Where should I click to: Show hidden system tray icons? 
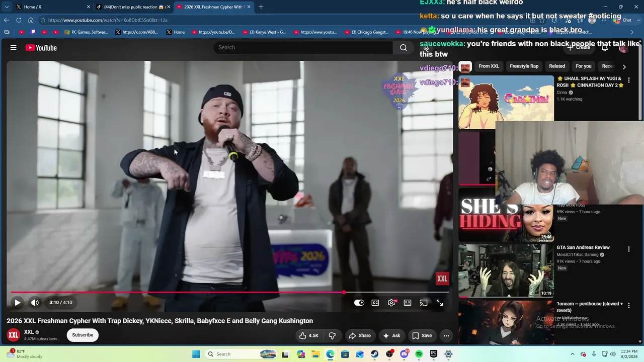coord(573,354)
